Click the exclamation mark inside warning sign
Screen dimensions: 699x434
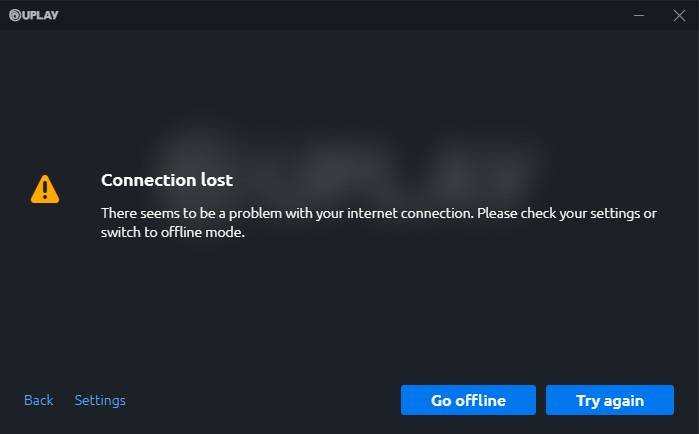(x=45, y=190)
